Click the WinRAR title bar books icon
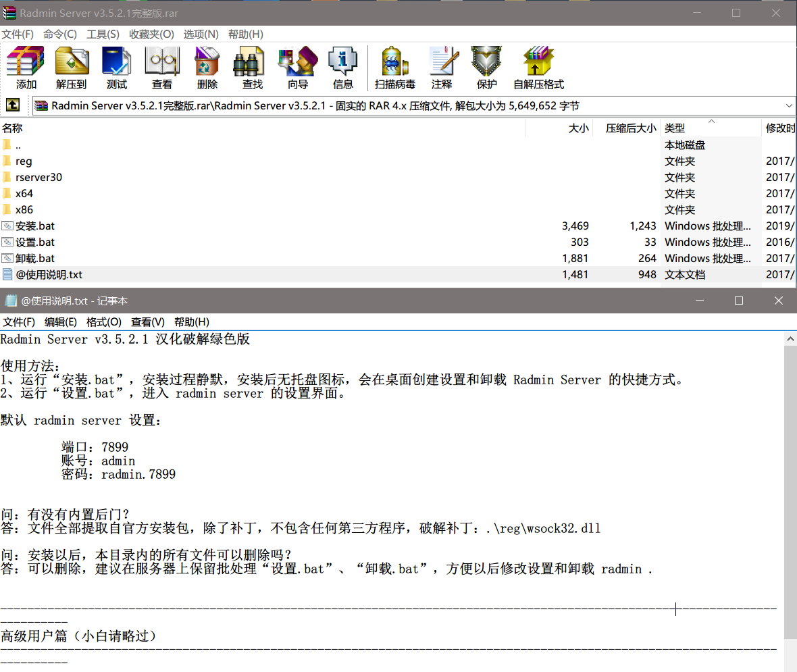Viewport: 797px width, 672px height. pos(9,13)
